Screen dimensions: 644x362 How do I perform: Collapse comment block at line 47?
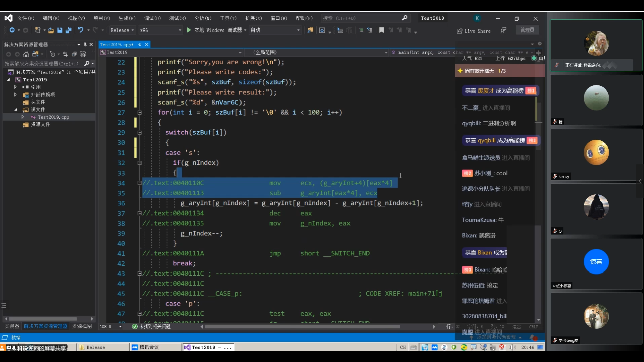[x=139, y=314]
